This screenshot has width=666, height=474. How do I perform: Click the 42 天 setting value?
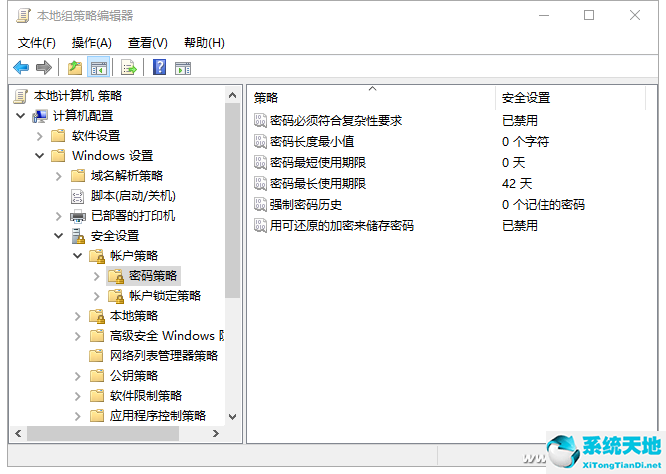[517, 183]
